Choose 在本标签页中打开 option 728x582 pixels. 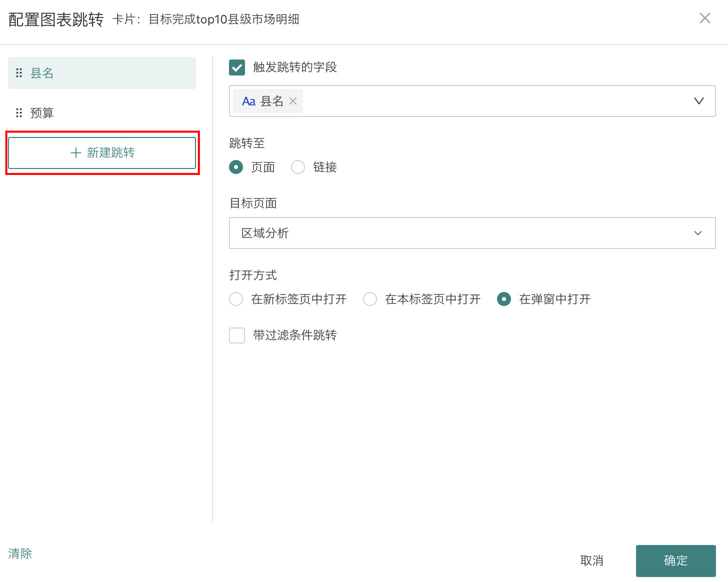coord(370,299)
